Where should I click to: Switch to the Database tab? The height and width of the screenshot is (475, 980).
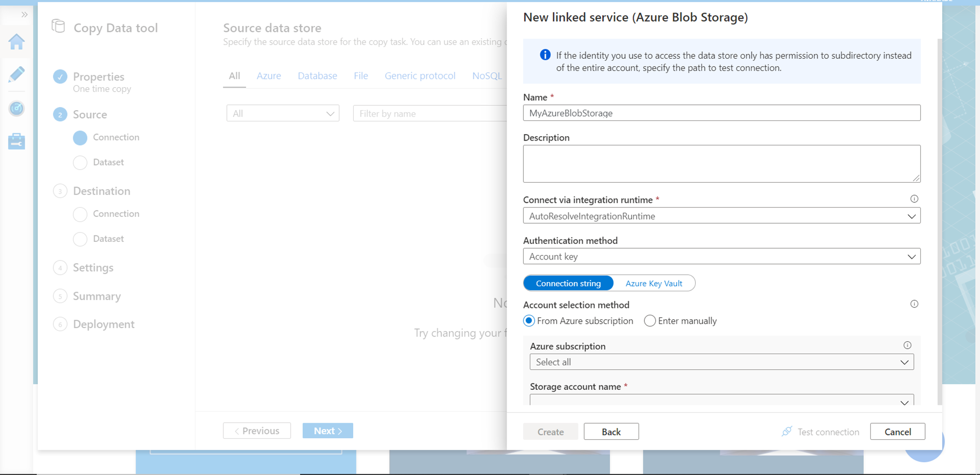pos(317,76)
